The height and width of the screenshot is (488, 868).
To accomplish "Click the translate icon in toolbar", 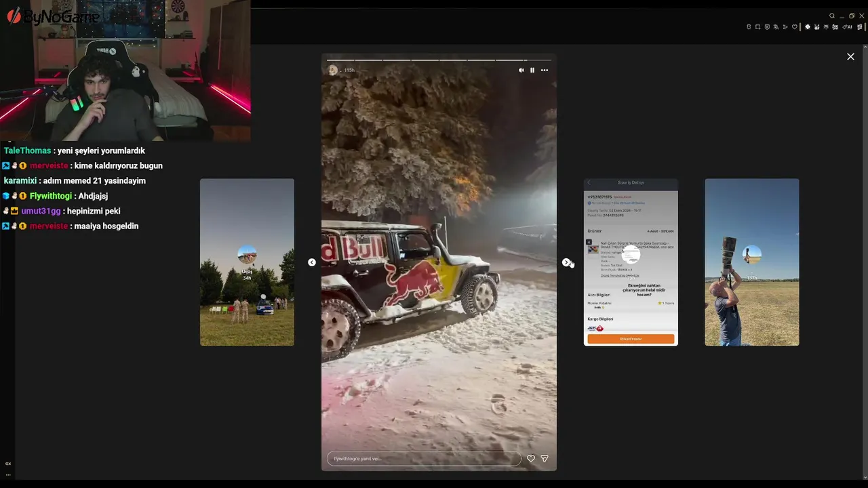I will [x=776, y=27].
